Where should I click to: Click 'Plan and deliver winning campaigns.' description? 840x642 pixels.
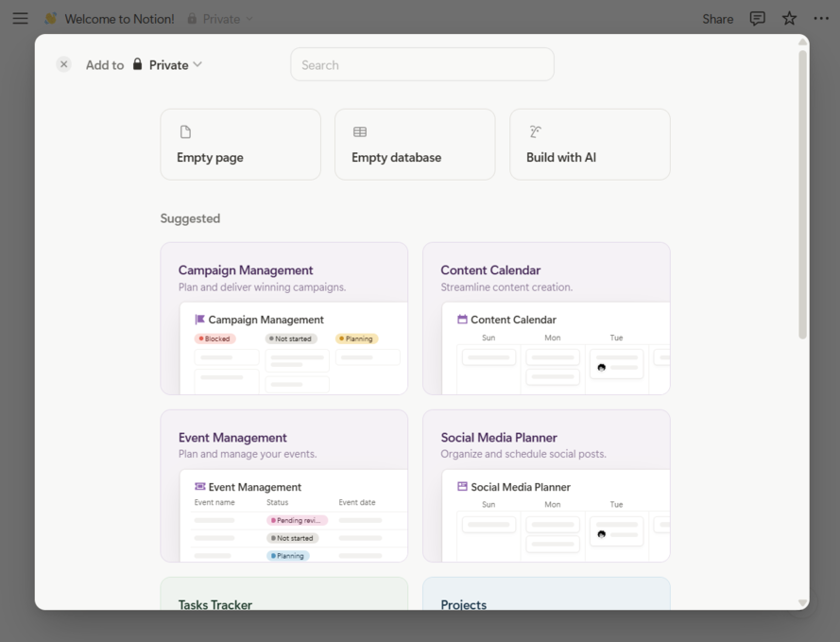pos(262,287)
